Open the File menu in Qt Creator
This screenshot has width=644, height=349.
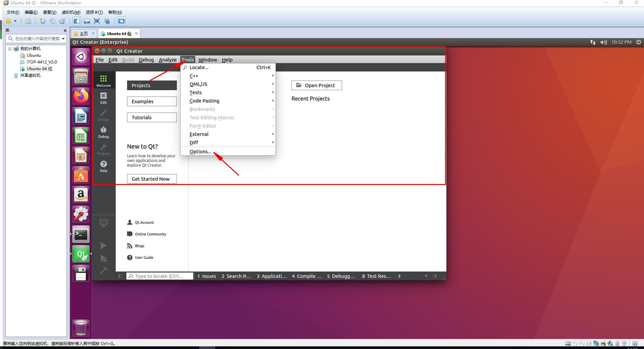pos(100,60)
